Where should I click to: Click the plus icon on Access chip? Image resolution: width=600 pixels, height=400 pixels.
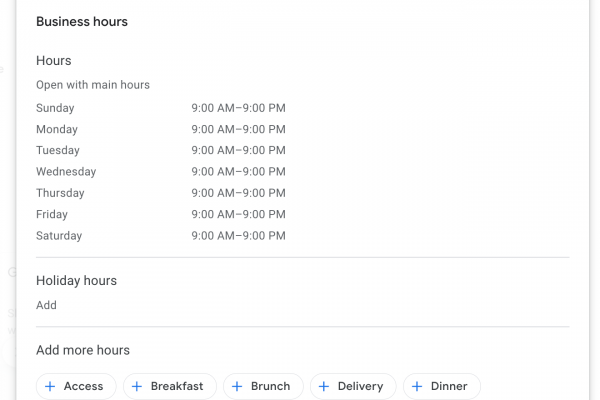point(50,386)
